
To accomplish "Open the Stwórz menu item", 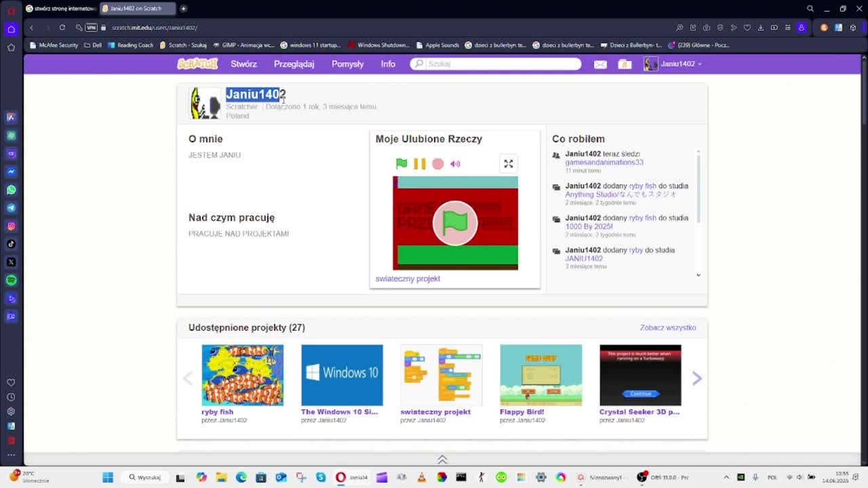I will pos(243,64).
